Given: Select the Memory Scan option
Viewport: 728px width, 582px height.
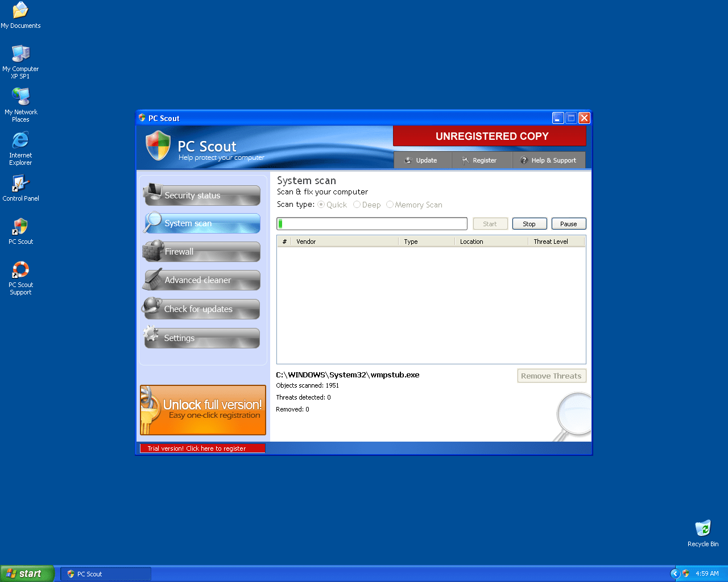Looking at the screenshot, I should click(390, 205).
